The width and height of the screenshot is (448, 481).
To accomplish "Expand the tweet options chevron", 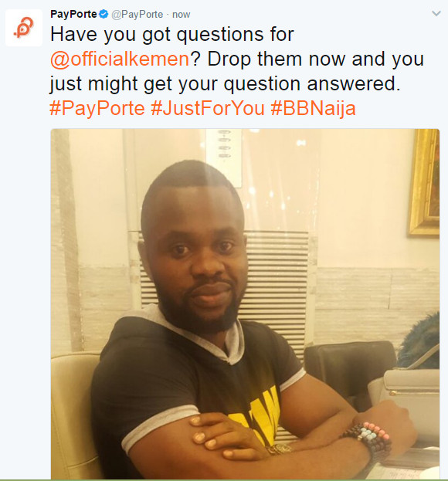I will tap(436, 13).
